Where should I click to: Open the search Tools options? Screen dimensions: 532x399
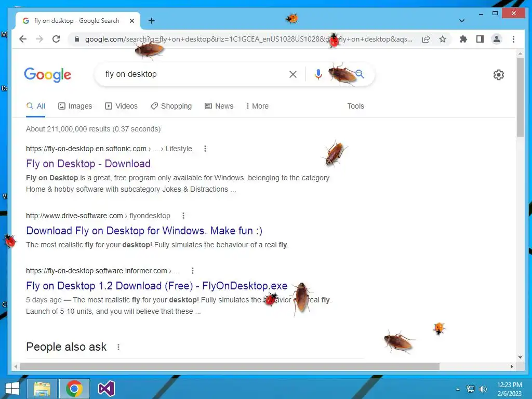point(355,106)
